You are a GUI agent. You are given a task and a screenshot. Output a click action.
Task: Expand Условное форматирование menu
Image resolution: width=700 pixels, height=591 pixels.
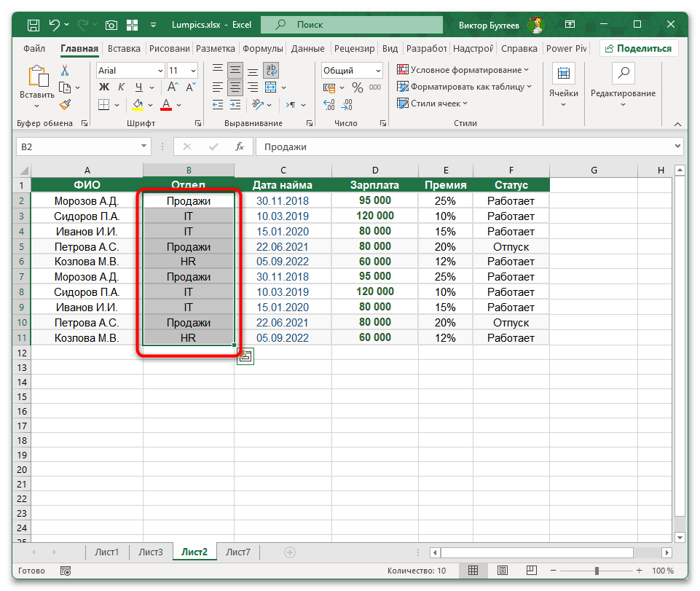coord(463,70)
